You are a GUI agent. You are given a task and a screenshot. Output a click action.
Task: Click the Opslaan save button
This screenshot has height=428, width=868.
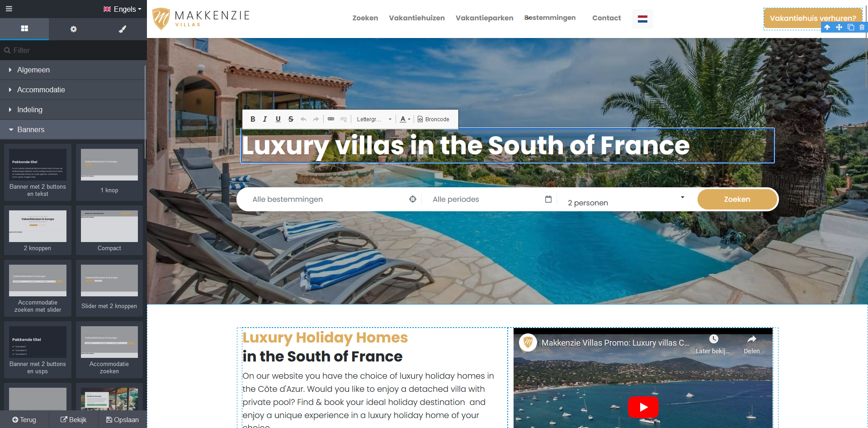point(123,419)
